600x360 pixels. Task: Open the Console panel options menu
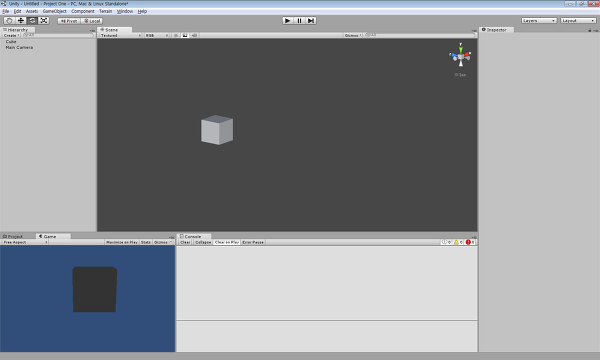(x=474, y=237)
